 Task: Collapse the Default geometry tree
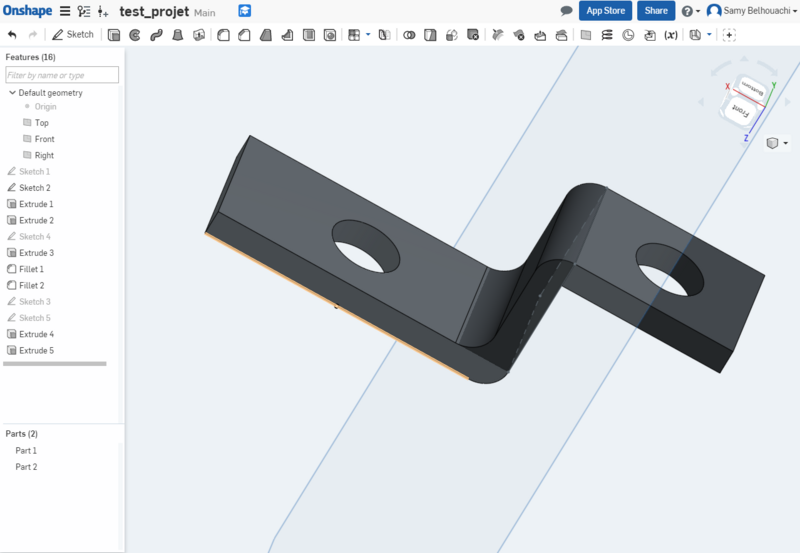pos(11,93)
